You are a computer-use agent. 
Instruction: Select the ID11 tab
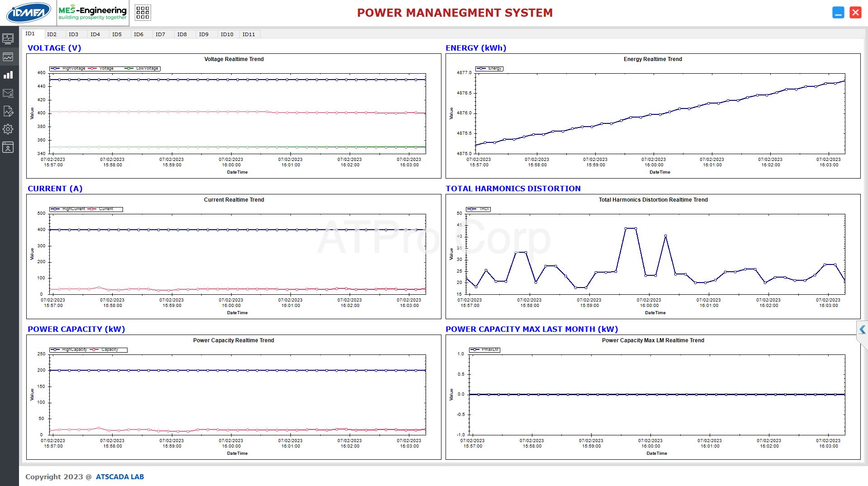point(249,34)
